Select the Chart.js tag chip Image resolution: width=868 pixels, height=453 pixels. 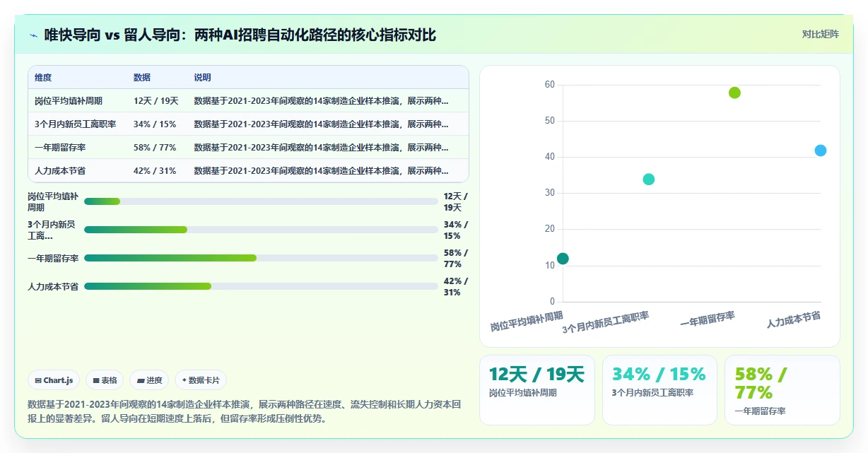(x=54, y=380)
